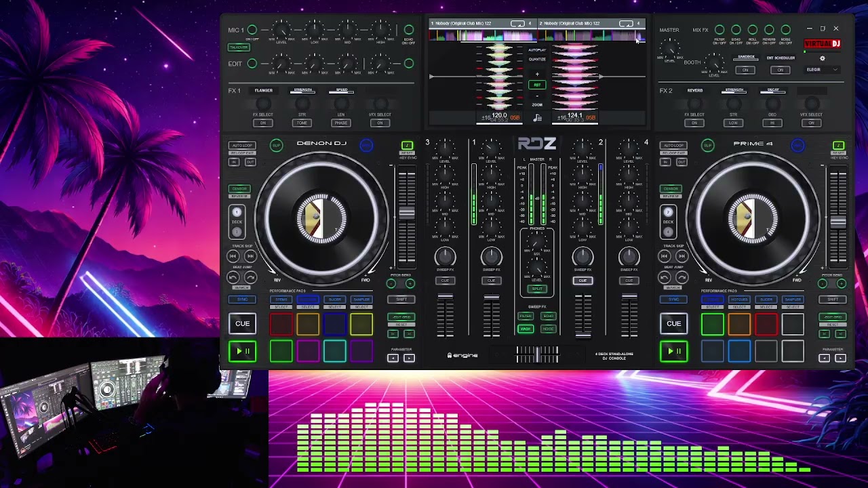Click the Sandbox ON button
This screenshot has width=868, height=488.
(745, 70)
